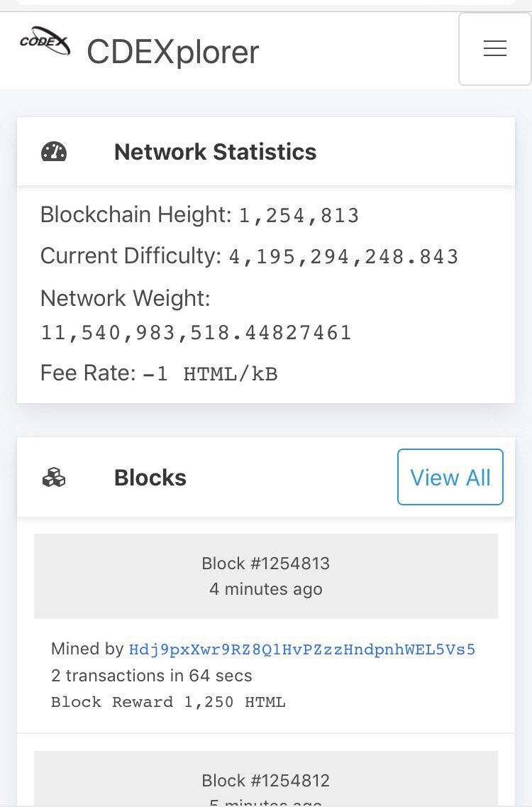
Task: Click the CDEXplorer site title
Action: (x=173, y=52)
